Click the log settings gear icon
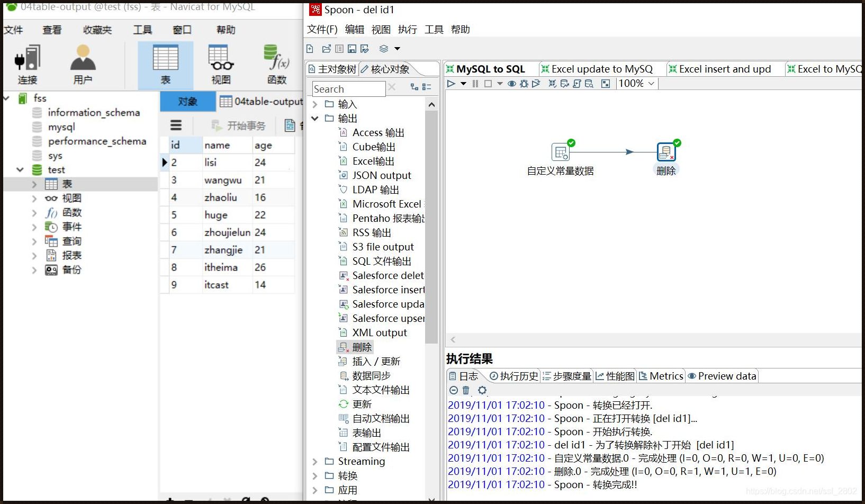This screenshot has height=504, width=865. pos(482,391)
